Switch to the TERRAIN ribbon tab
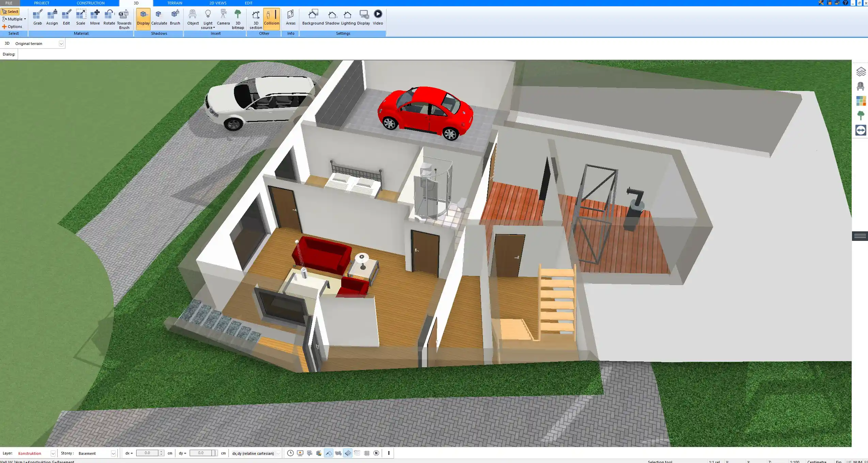 174,3
